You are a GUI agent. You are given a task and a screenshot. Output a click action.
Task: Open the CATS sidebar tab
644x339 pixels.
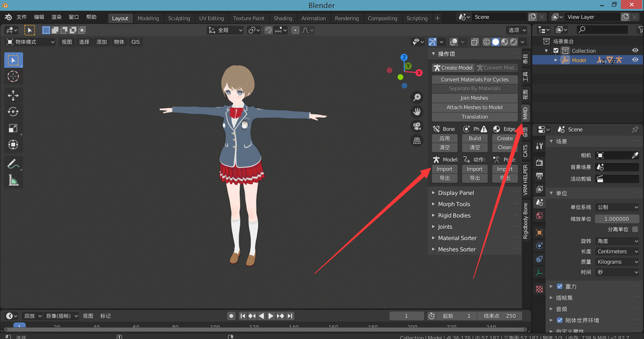point(526,151)
